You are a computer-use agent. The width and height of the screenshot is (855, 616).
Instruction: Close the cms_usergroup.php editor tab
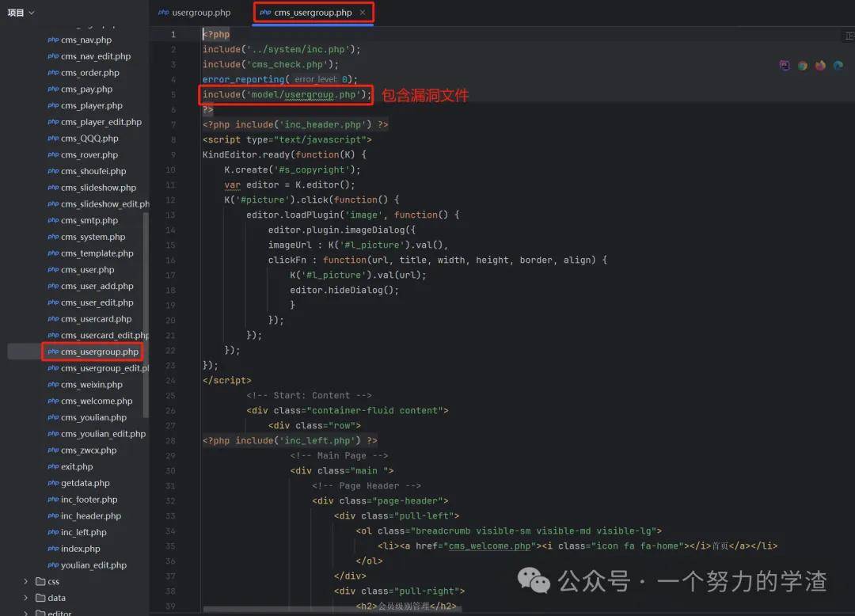point(363,12)
